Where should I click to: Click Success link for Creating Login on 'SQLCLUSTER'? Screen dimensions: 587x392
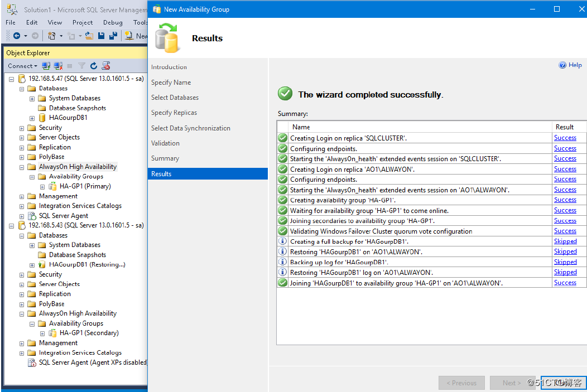click(x=565, y=138)
